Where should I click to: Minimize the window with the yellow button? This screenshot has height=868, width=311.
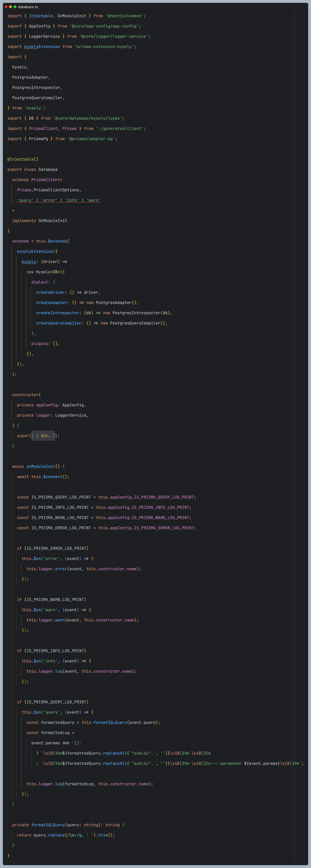tap(10, 7)
